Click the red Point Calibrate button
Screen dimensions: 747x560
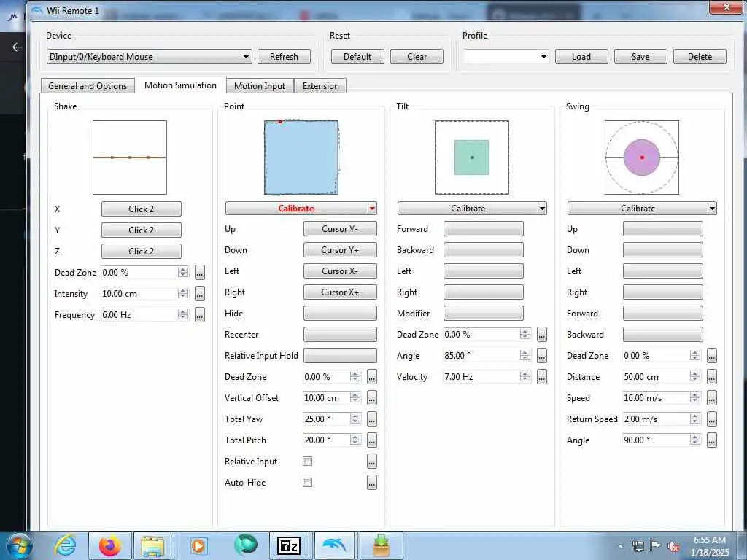coord(296,208)
